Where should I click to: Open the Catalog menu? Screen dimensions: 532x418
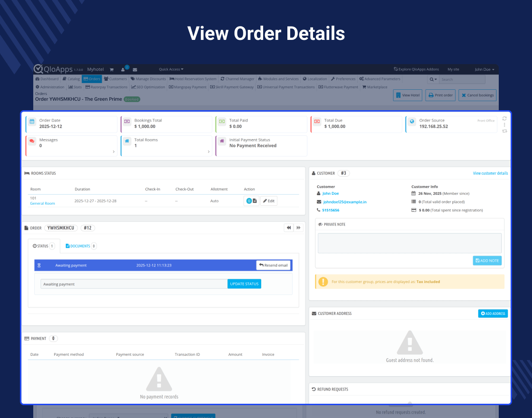(x=71, y=79)
